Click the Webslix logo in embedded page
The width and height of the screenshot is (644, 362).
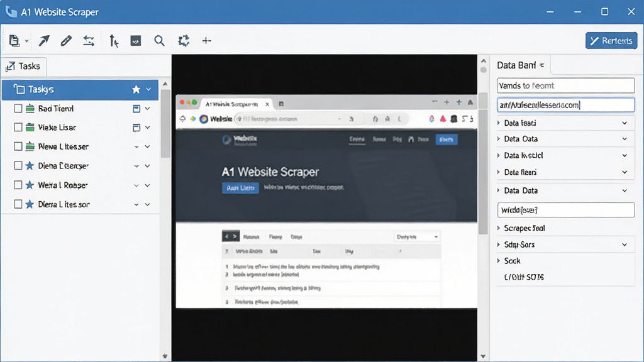pyautogui.click(x=240, y=140)
